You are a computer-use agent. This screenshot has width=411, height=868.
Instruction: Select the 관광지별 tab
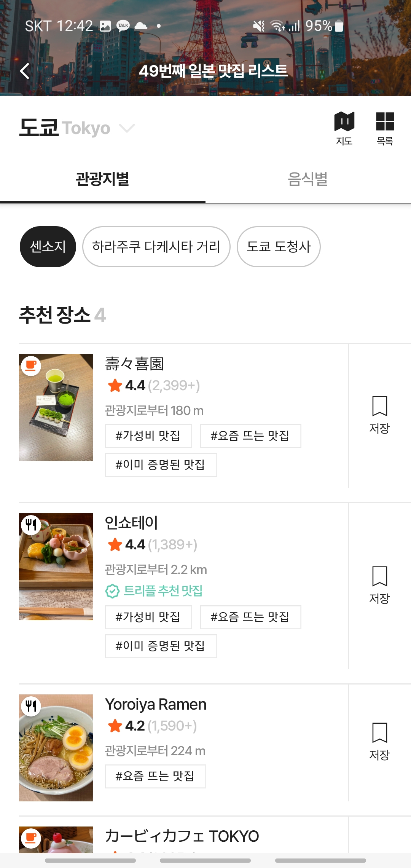pos(103,179)
